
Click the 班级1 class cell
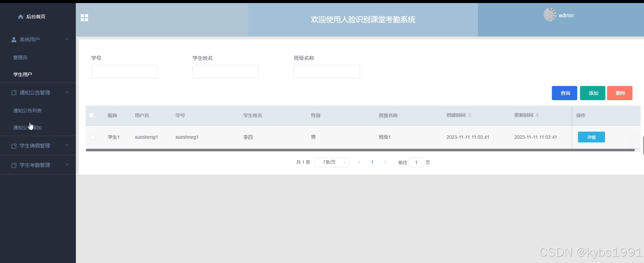384,137
